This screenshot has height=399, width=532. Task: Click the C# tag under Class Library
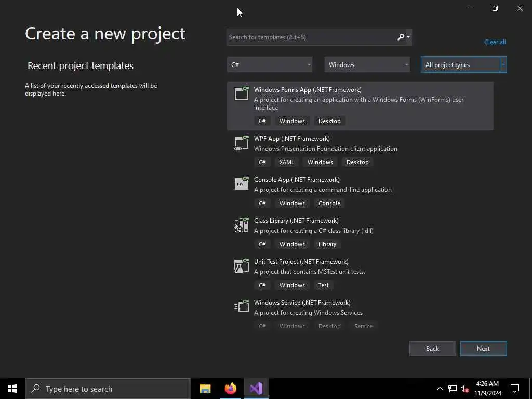[262, 244]
